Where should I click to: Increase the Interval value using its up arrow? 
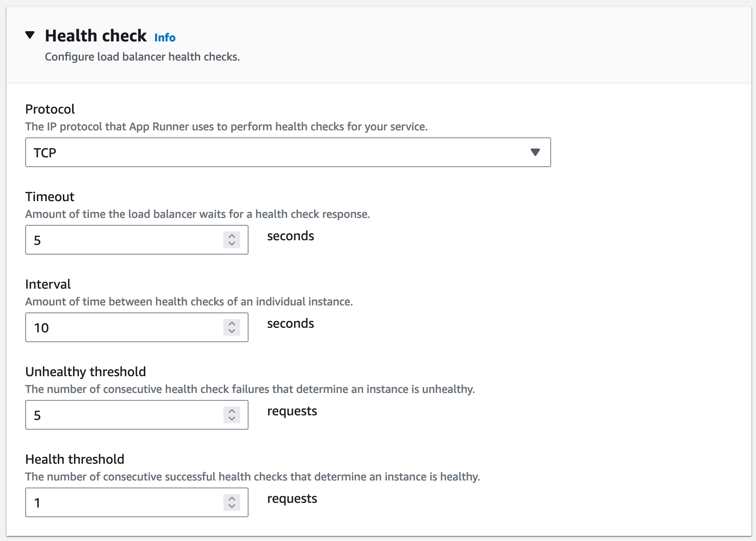pyautogui.click(x=231, y=323)
